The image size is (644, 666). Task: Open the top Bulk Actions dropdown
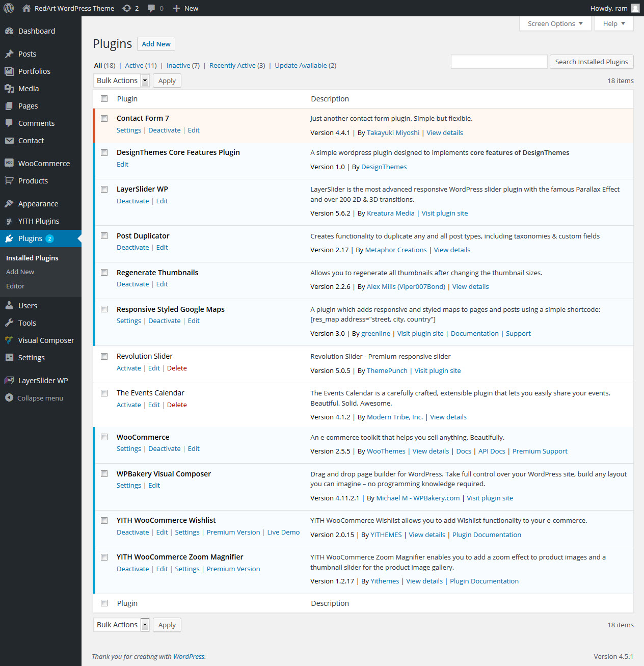click(x=121, y=81)
